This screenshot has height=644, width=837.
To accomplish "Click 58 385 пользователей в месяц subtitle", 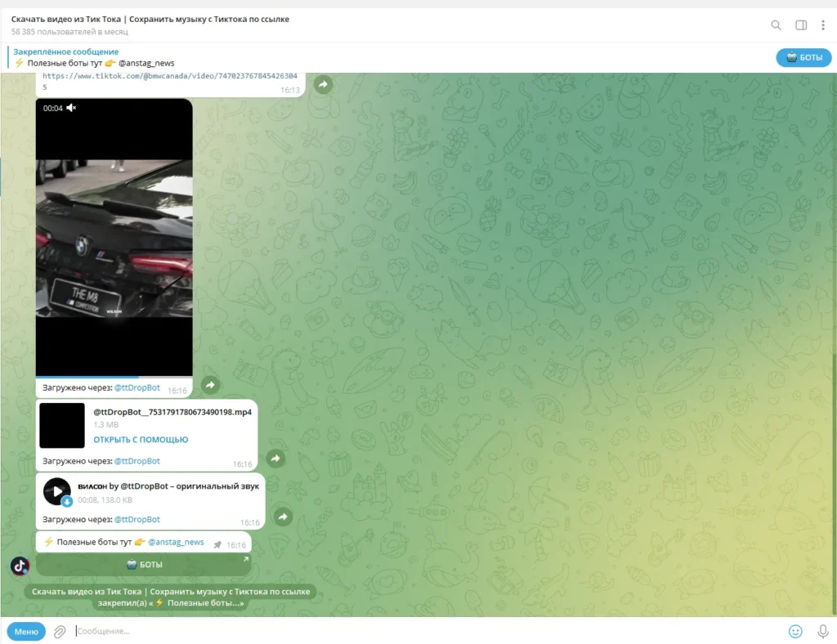I will (69, 32).
